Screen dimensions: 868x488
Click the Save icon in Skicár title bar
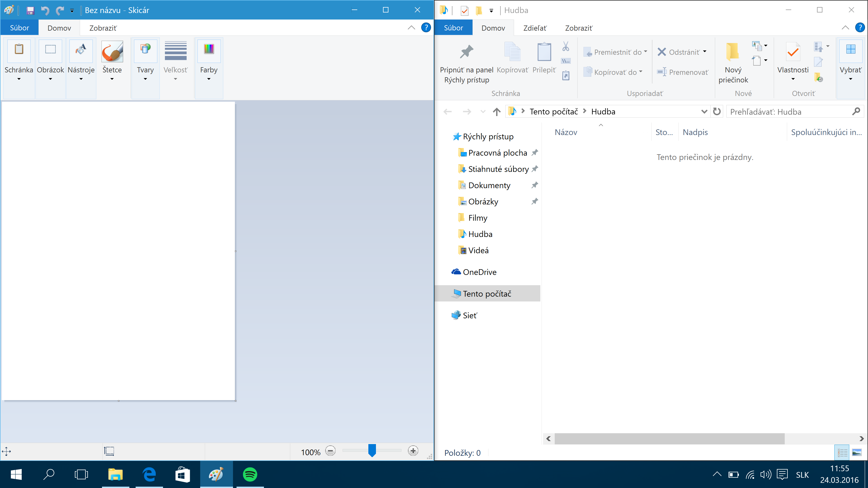pos(30,11)
